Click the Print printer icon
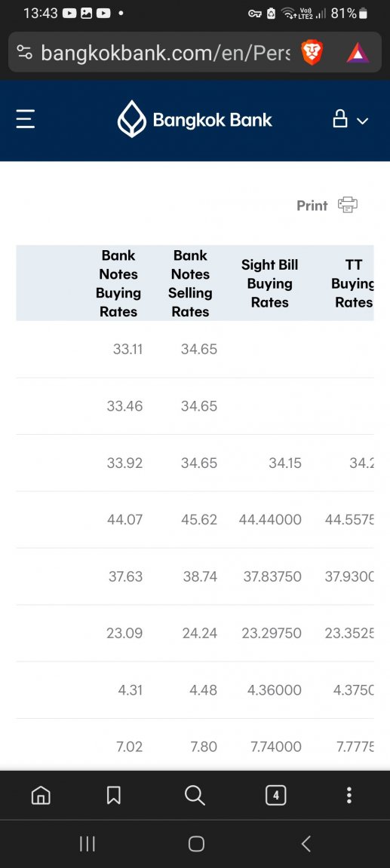This screenshot has width=390, height=868. 348,205
